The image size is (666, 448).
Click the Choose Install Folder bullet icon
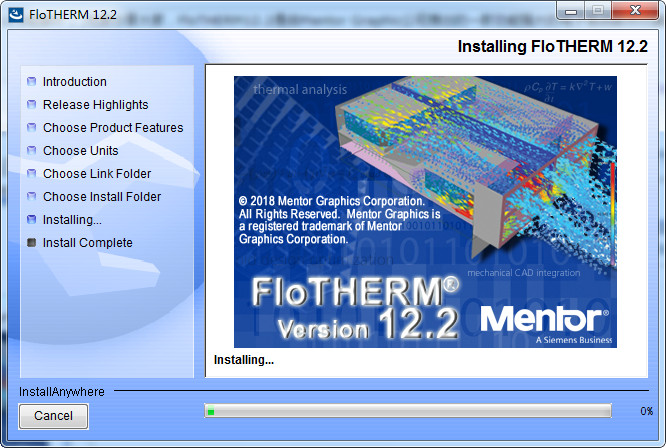pos(31,196)
